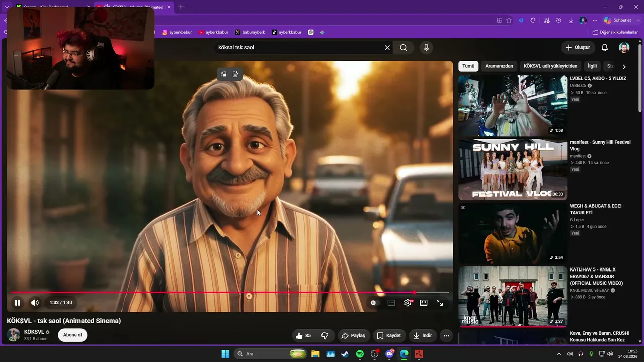
Task: Open File Explorer from the taskbar
Action: (x=315, y=354)
